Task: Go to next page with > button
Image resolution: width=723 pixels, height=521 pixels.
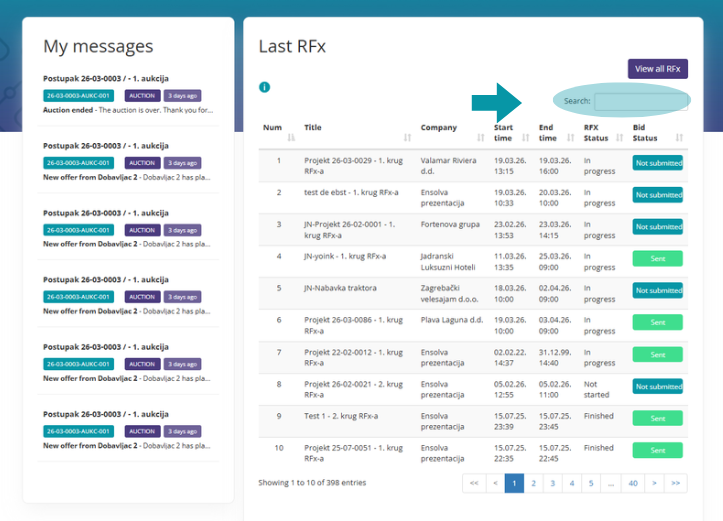Action: [x=655, y=483]
